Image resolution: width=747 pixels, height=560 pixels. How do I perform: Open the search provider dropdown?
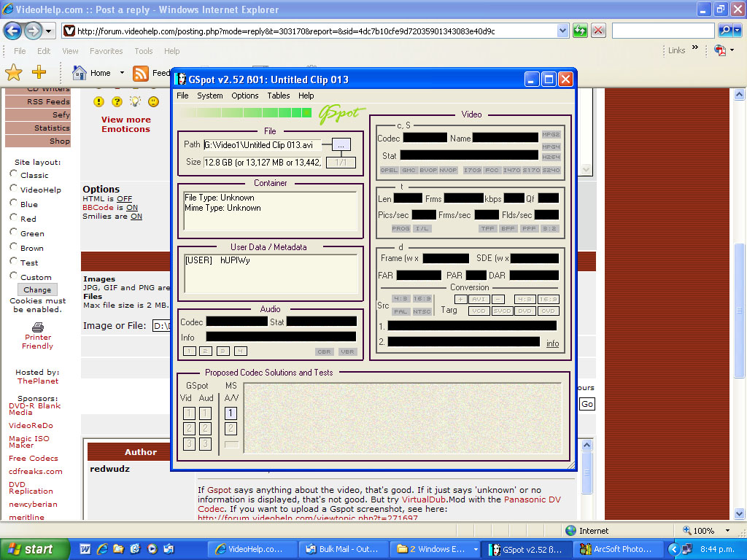tap(738, 31)
